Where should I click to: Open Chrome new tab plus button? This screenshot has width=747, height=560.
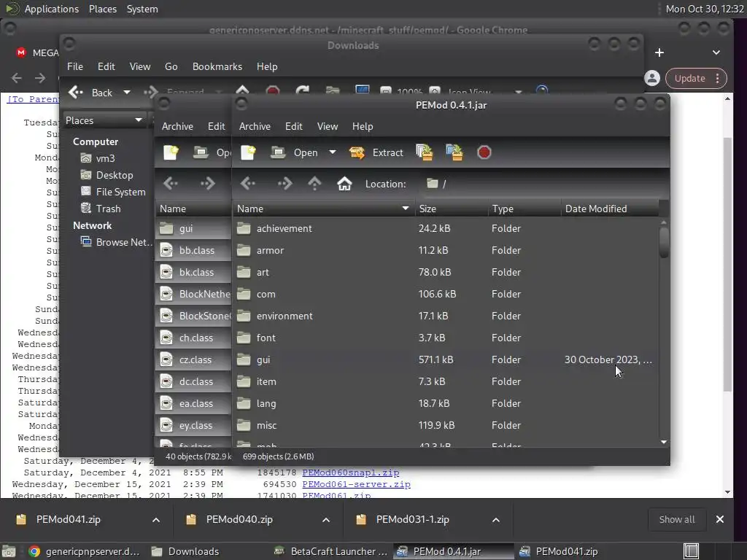pos(659,52)
